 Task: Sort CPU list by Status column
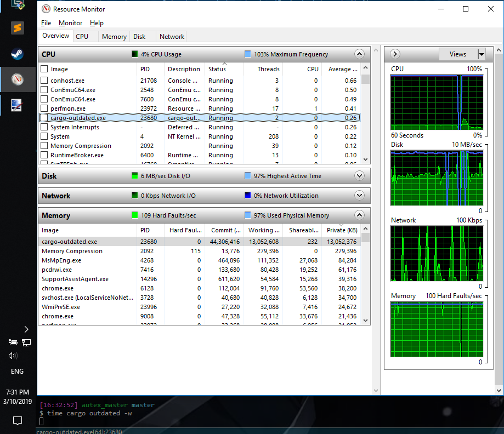224,69
